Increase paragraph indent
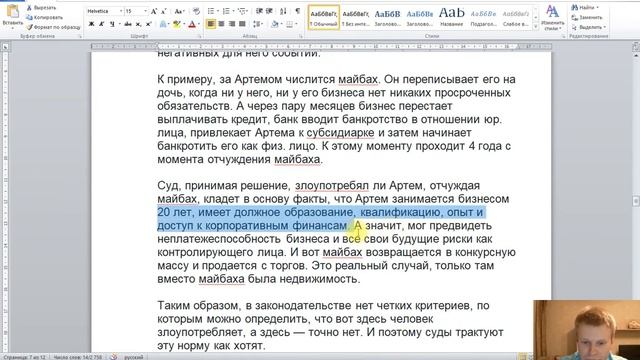The height and width of the screenshot is (360, 640). click(269, 11)
